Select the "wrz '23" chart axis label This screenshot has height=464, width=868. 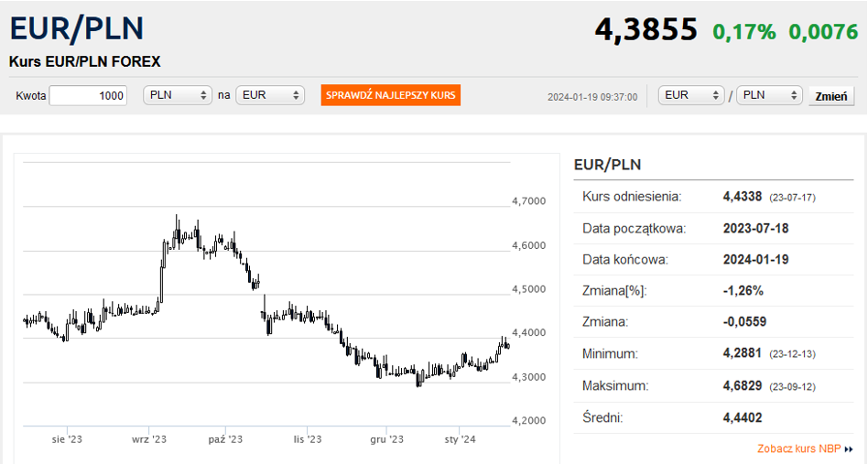[149, 439]
